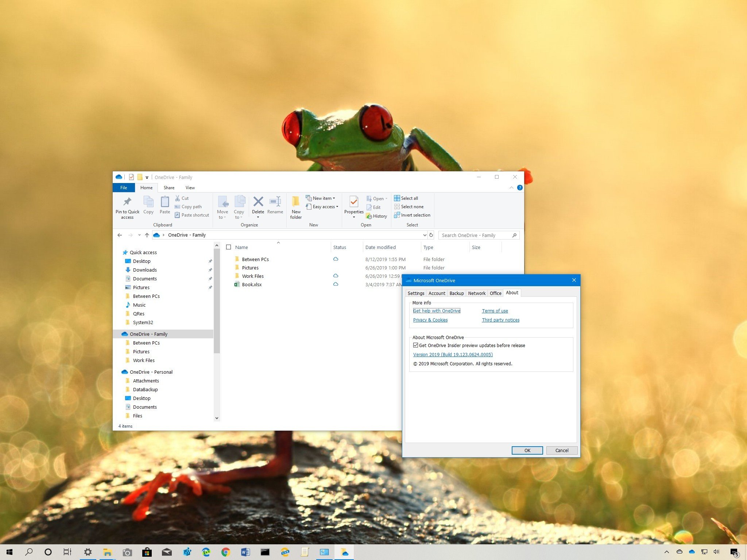Open the View menu tab in ribbon
Screen dimensions: 747x560
[189, 187]
